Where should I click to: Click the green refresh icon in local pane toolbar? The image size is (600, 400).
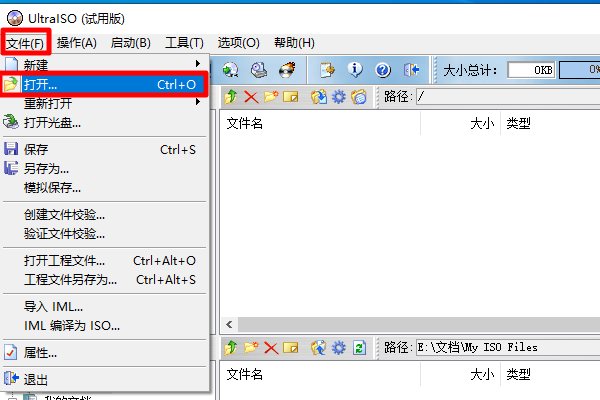(359, 348)
